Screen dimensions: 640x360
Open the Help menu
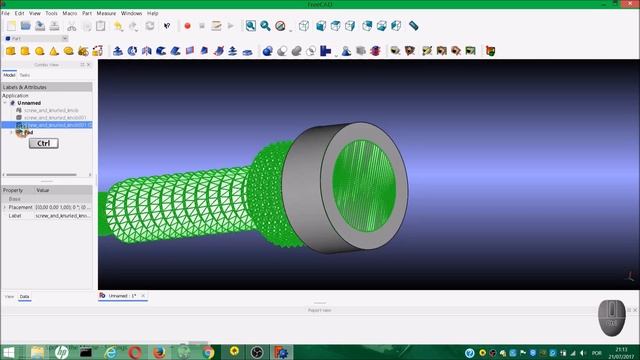[x=153, y=13]
